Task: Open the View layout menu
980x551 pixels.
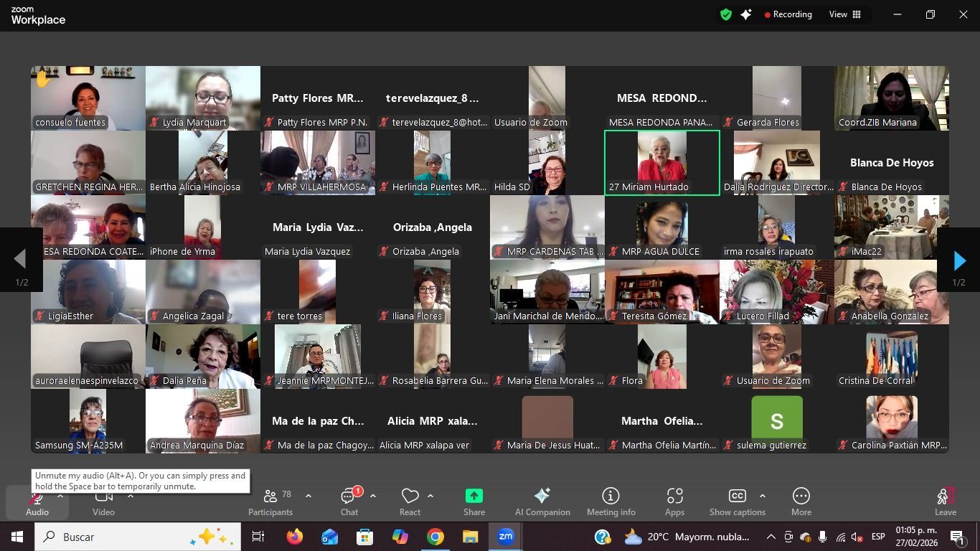Action: (845, 14)
